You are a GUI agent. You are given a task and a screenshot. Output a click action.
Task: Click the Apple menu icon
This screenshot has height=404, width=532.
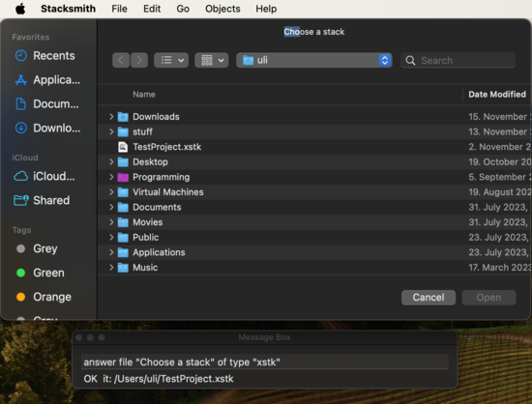(x=20, y=9)
